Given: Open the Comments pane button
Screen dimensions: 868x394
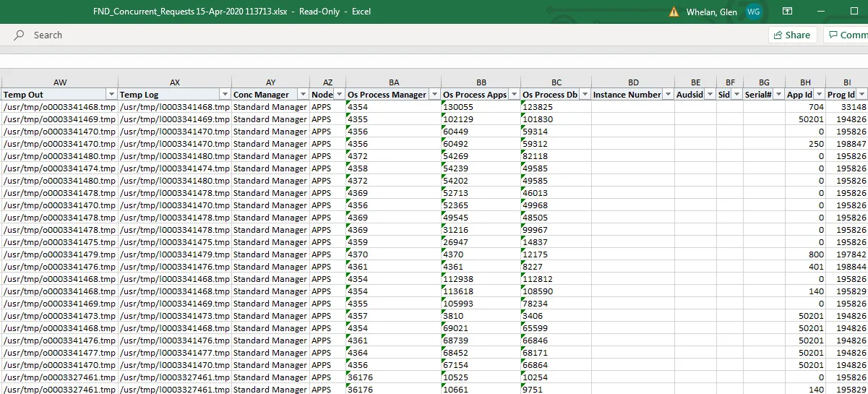Looking at the screenshot, I should point(846,35).
